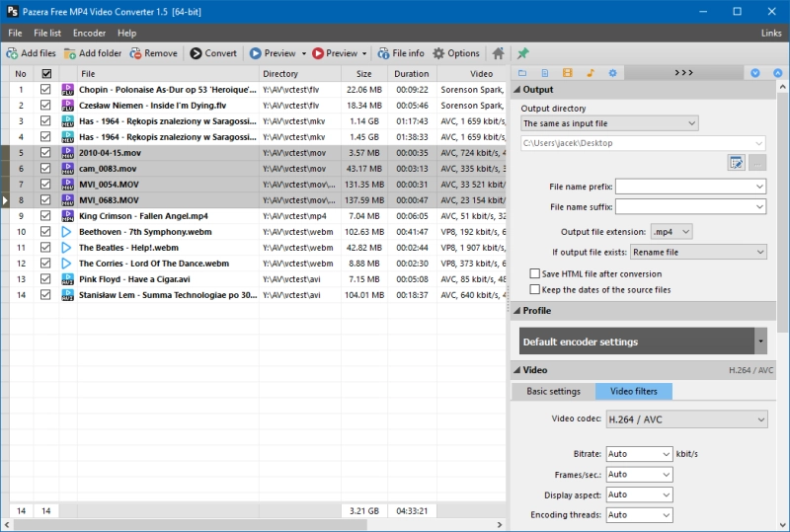Click the blue round up arrow icon
Viewport: 790px width, 532px height.
coord(778,73)
